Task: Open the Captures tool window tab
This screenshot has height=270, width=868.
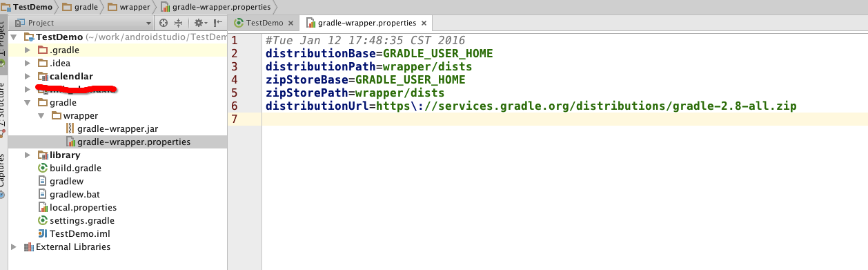Action: tap(3, 175)
